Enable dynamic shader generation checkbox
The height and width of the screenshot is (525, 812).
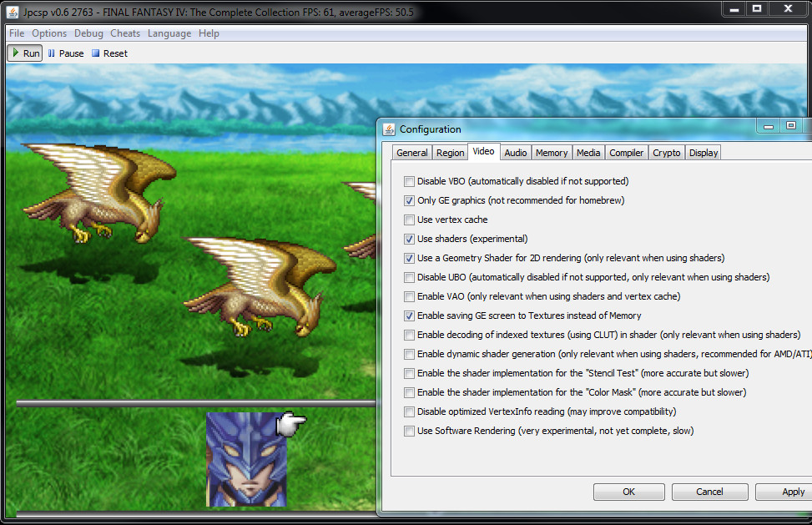pyautogui.click(x=409, y=354)
